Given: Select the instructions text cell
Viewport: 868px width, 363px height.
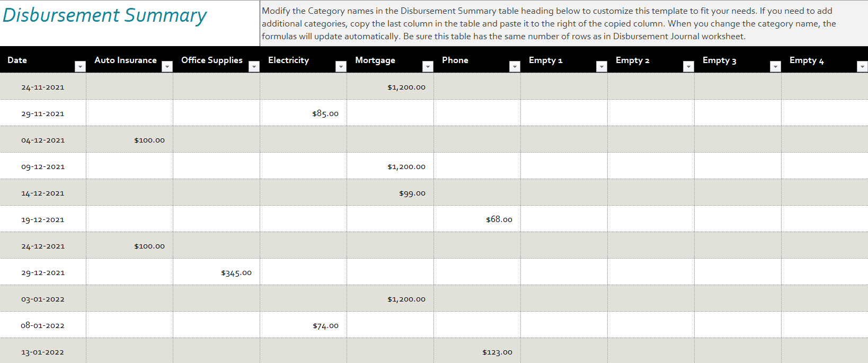Looking at the screenshot, I should click(x=564, y=23).
